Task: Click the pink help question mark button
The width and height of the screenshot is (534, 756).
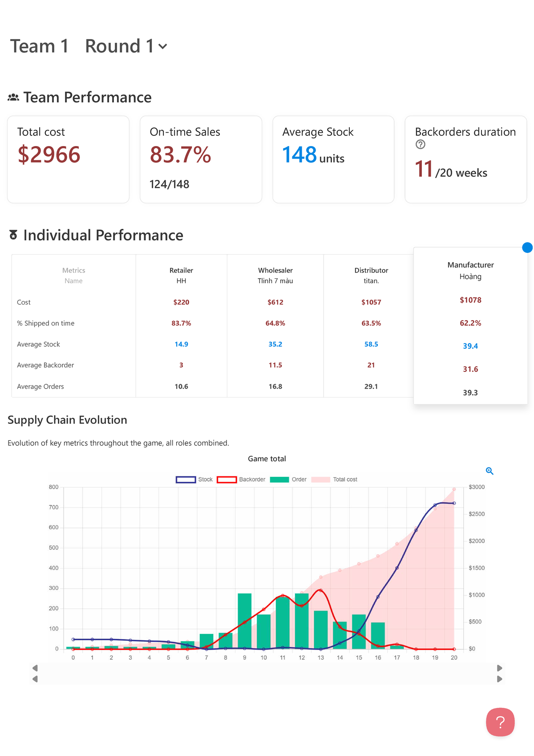Action: click(500, 722)
